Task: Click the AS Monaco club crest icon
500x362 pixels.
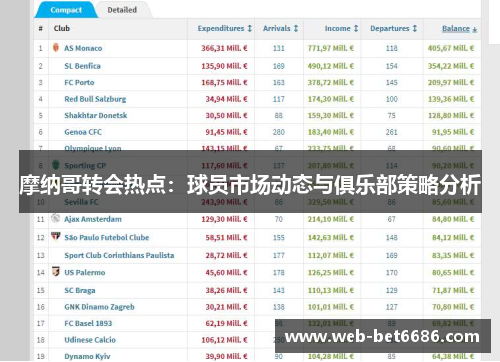Action: (x=56, y=47)
